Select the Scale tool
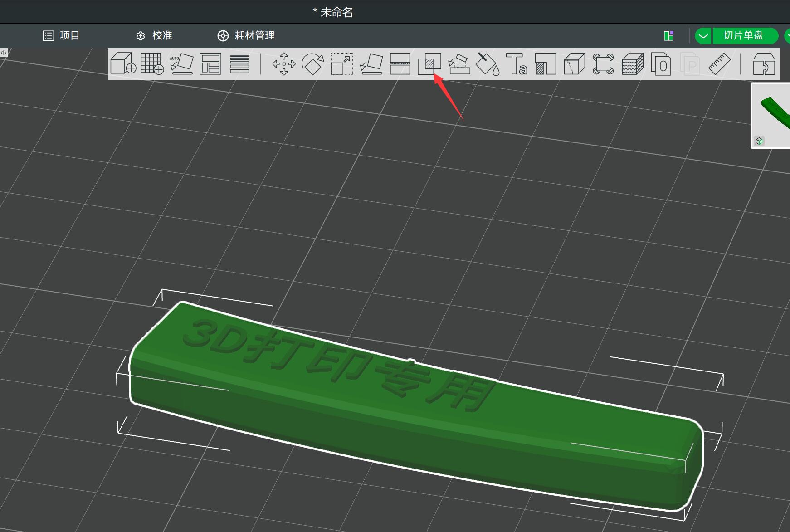 coord(342,63)
